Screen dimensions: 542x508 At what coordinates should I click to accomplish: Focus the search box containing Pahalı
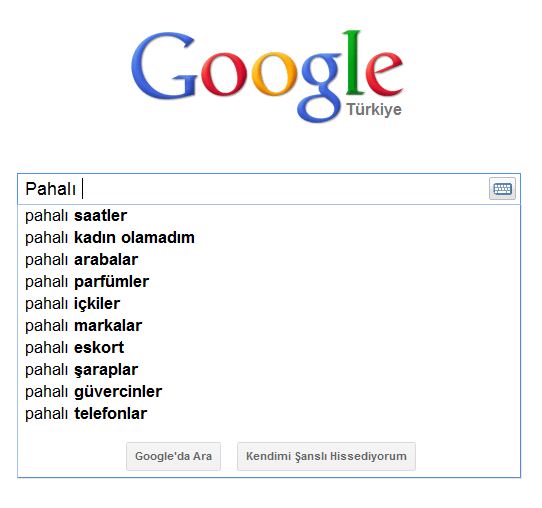[269, 189]
